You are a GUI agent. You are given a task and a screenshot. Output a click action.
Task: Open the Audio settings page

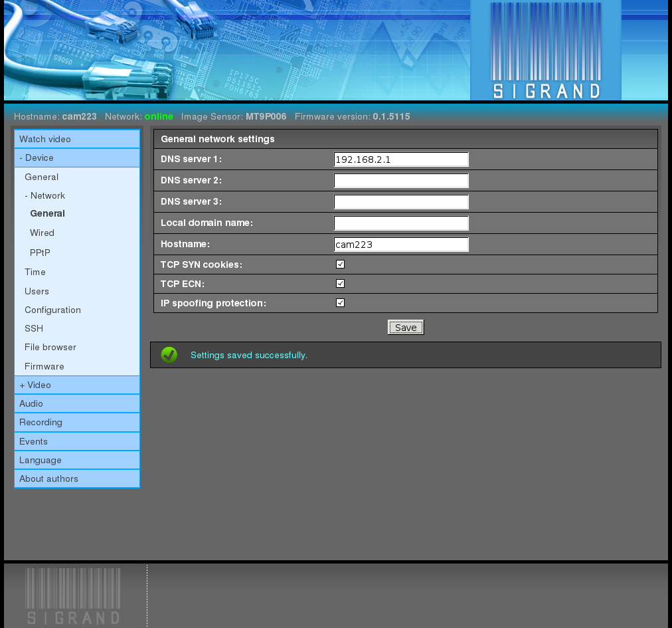[77, 403]
